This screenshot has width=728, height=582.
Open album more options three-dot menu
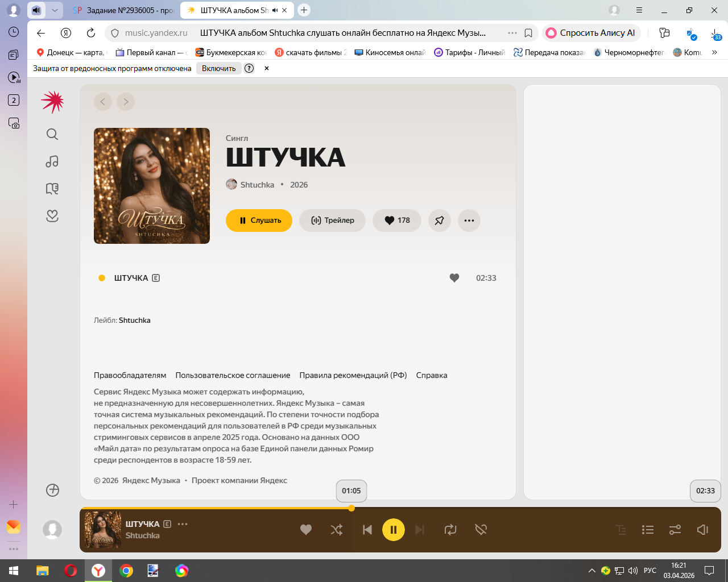tap(469, 221)
